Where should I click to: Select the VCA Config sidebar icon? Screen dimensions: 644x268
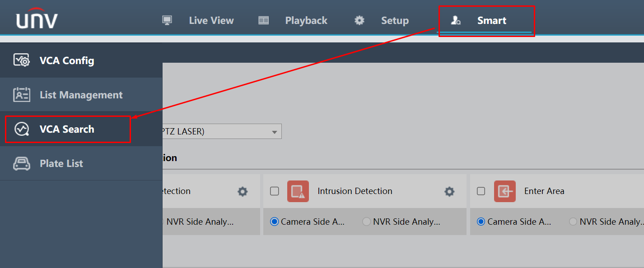tap(21, 60)
